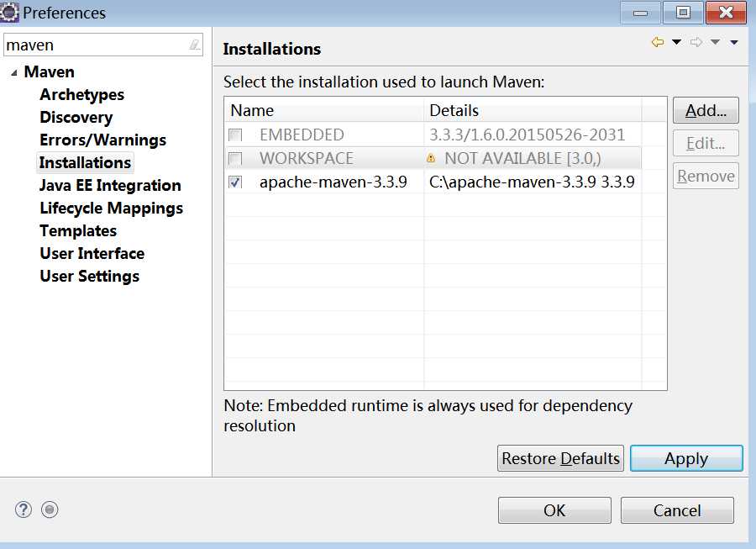
Task: Close the Preferences window
Action: tap(726, 13)
